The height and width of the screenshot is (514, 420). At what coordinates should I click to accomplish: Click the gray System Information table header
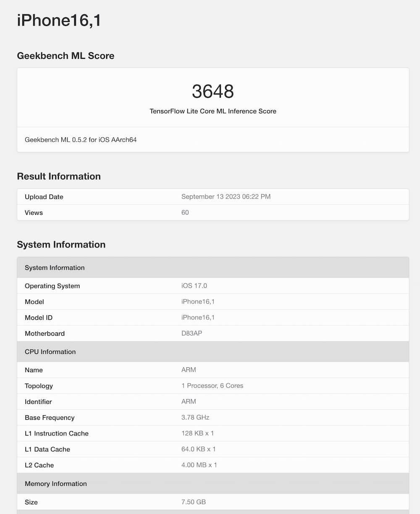pos(213,268)
